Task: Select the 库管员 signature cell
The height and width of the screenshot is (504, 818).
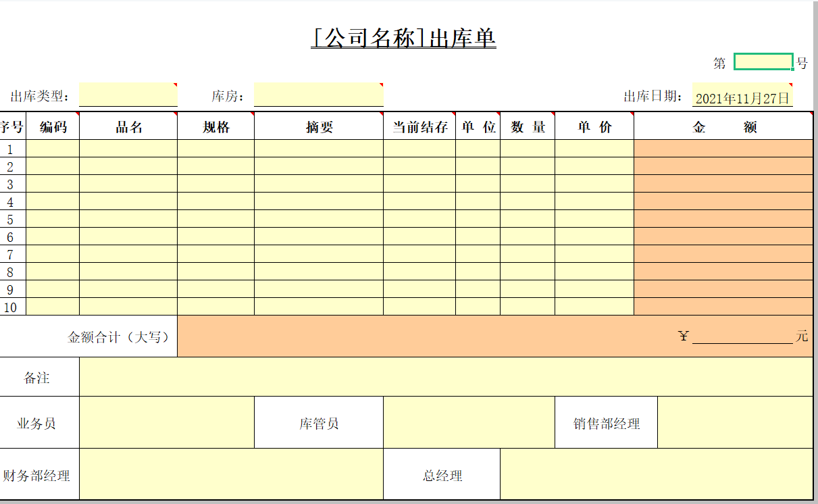Action: click(x=466, y=422)
